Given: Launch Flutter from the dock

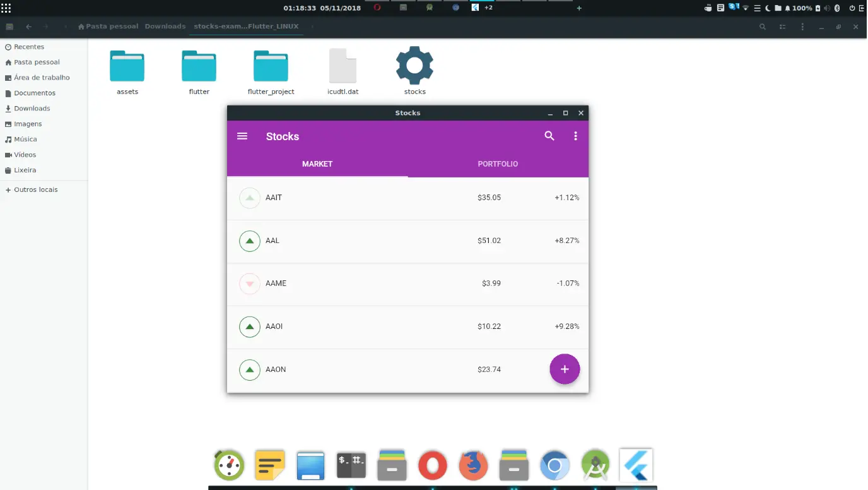Looking at the screenshot, I should pos(635,465).
